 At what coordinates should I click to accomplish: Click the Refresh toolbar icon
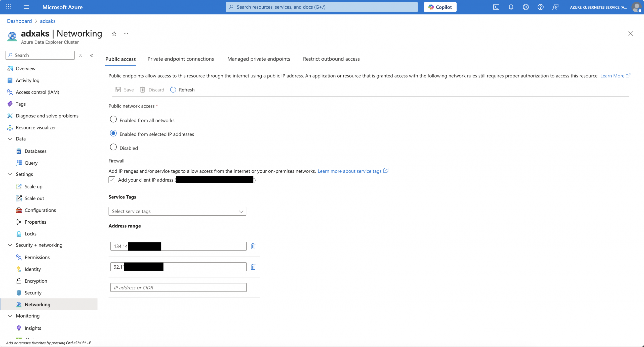click(173, 90)
